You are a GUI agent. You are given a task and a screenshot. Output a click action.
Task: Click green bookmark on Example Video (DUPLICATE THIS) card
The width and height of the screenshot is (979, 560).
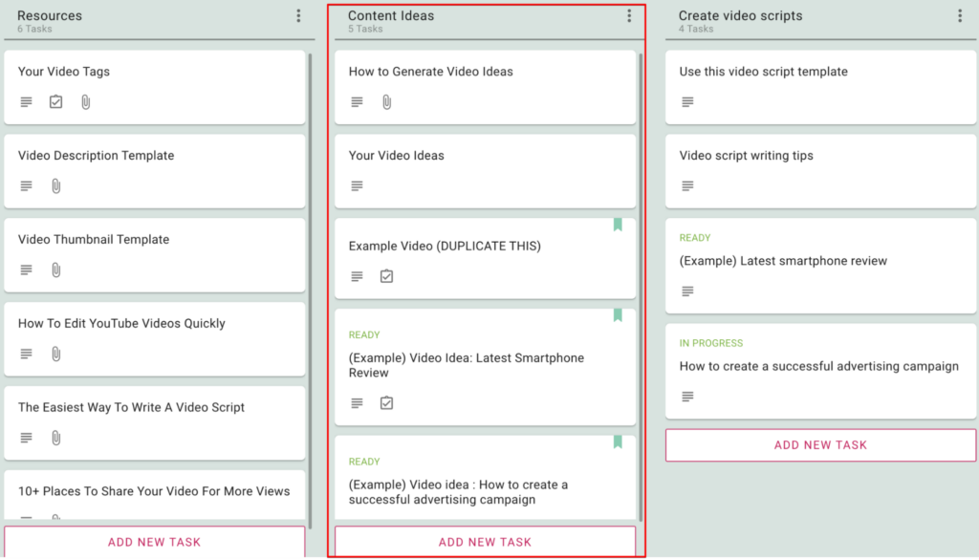tap(618, 225)
